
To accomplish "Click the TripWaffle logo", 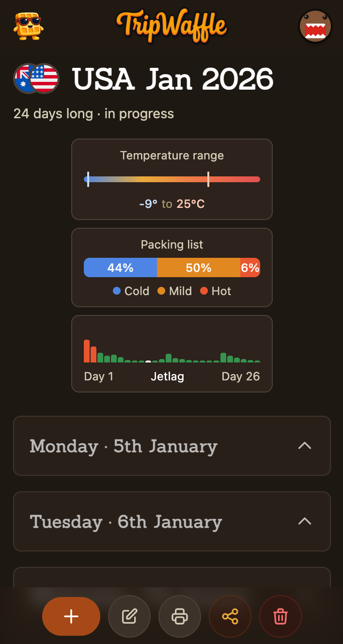I will coord(171,26).
